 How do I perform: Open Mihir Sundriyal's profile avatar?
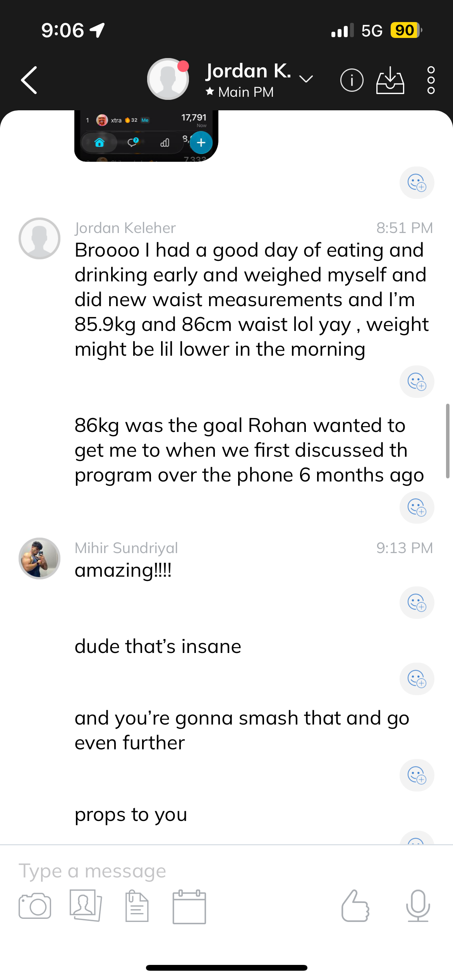[39, 558]
